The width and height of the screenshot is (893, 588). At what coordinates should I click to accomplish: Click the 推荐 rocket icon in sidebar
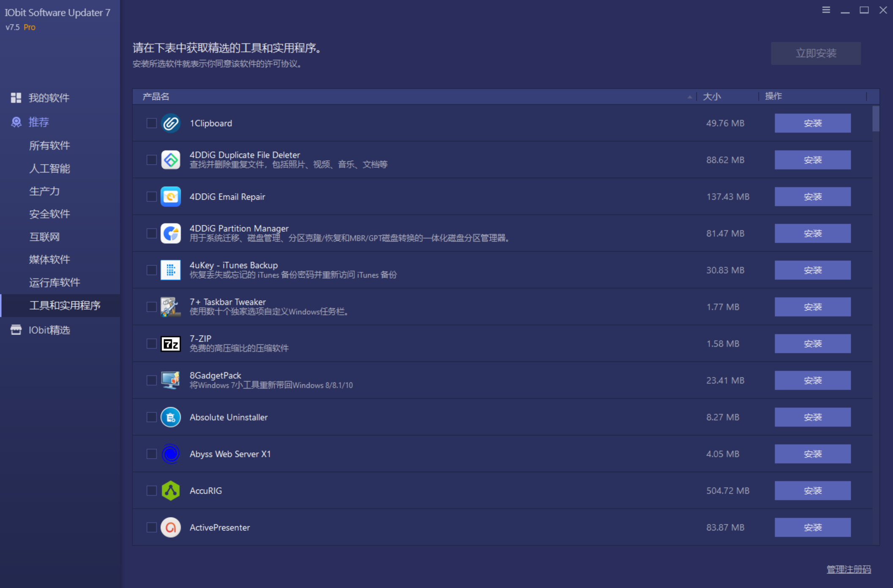[x=16, y=122]
